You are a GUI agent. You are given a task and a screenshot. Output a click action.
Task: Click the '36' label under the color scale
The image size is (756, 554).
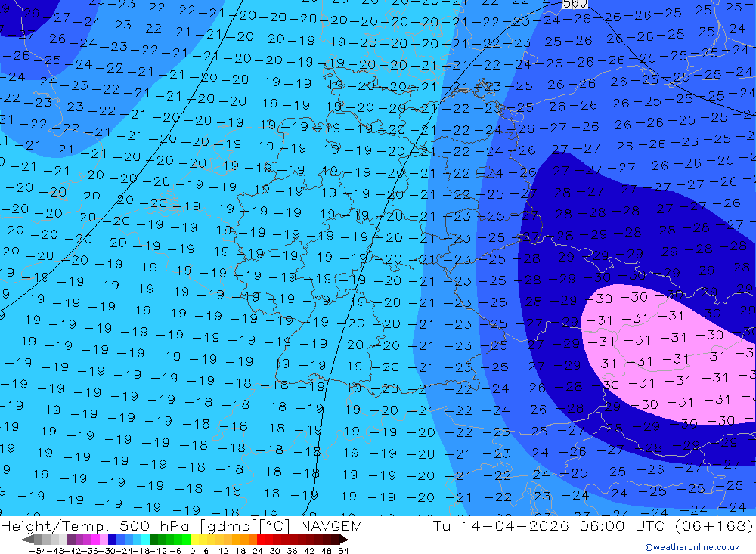pyautogui.click(x=292, y=551)
